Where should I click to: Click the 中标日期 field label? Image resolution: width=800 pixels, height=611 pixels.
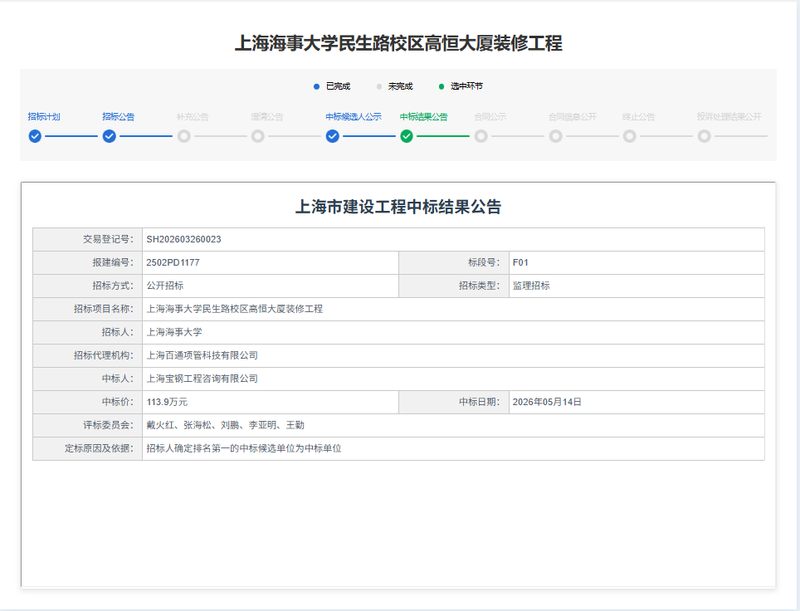(x=479, y=402)
